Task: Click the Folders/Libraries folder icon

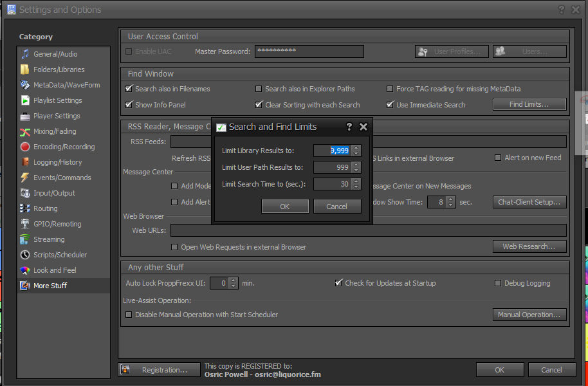Action: click(25, 69)
